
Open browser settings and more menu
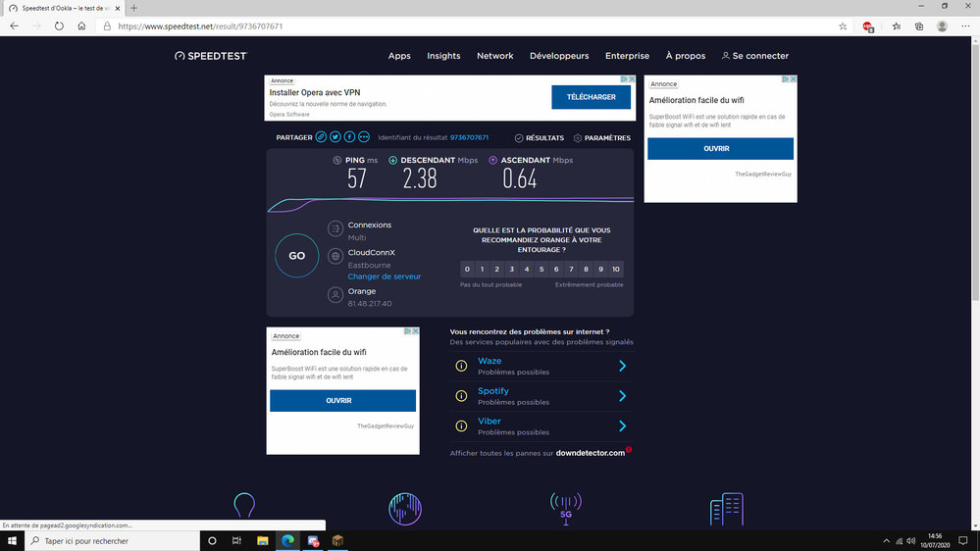(x=965, y=26)
